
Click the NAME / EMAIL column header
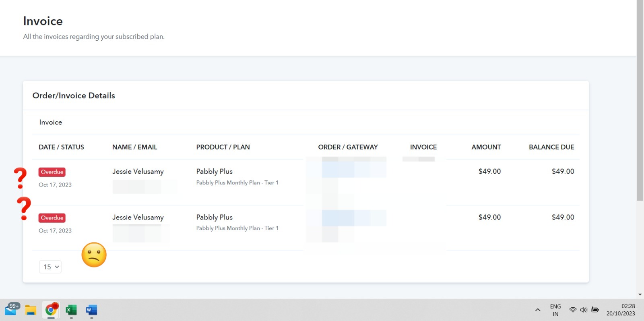coord(135,147)
